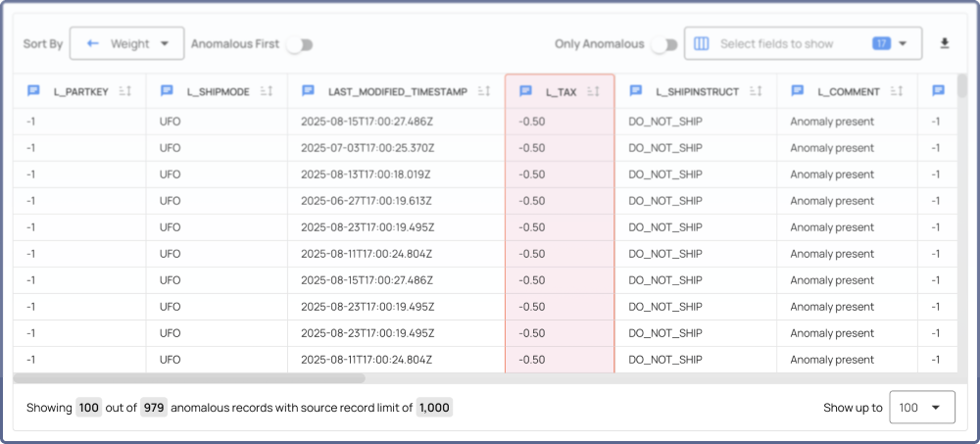Image resolution: width=980 pixels, height=444 pixels.
Task: Click Anomaly present in the 2025-08-13 row
Action: [x=832, y=174]
